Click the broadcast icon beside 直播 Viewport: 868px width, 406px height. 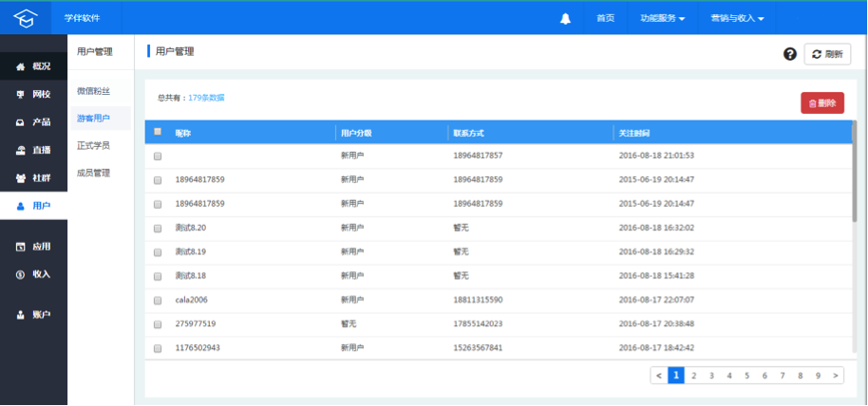[x=21, y=151]
